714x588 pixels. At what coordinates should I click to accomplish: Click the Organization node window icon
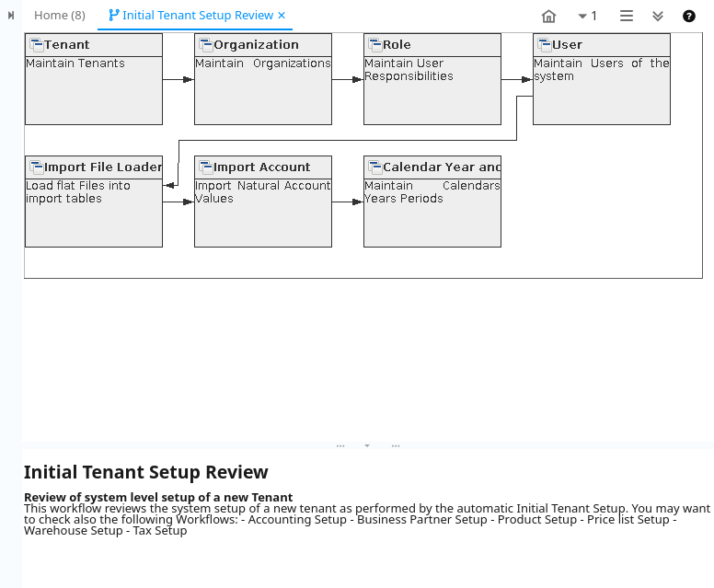pyautogui.click(x=206, y=45)
